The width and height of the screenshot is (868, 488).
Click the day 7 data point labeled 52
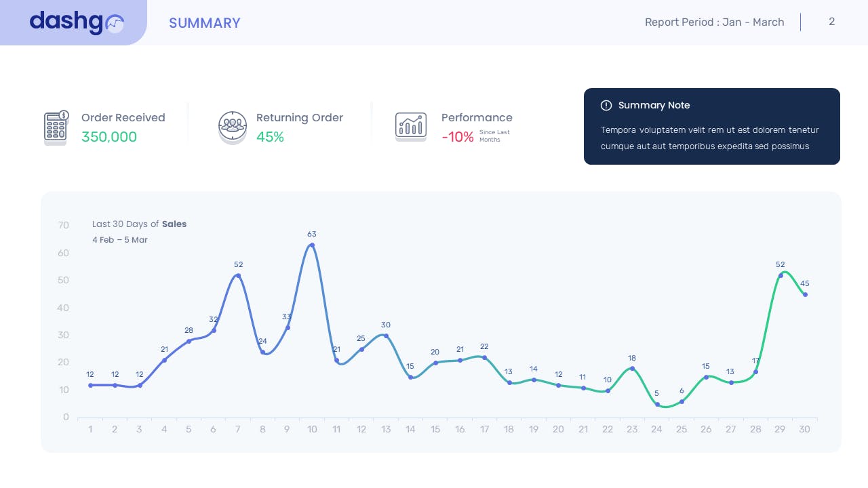pos(238,276)
